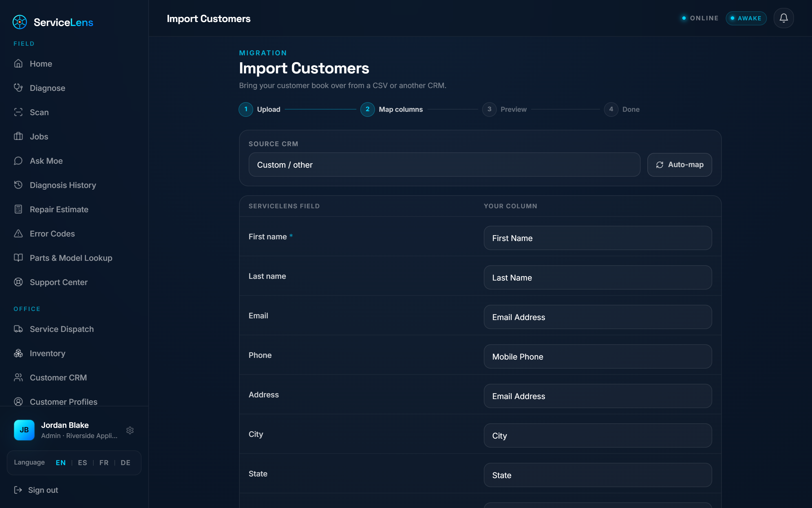Viewport: 812px width, 508px height.
Task: Click the Support Center lifebuoy icon
Action: tap(18, 282)
